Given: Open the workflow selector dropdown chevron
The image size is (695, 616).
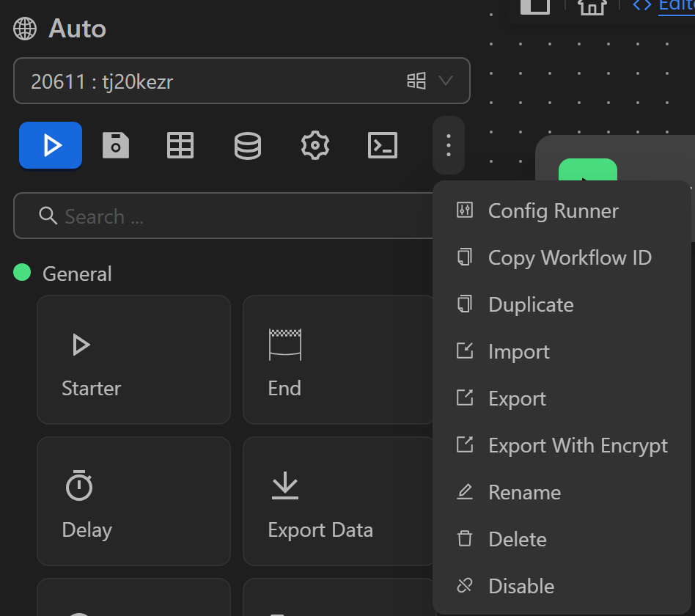Looking at the screenshot, I should click(446, 81).
